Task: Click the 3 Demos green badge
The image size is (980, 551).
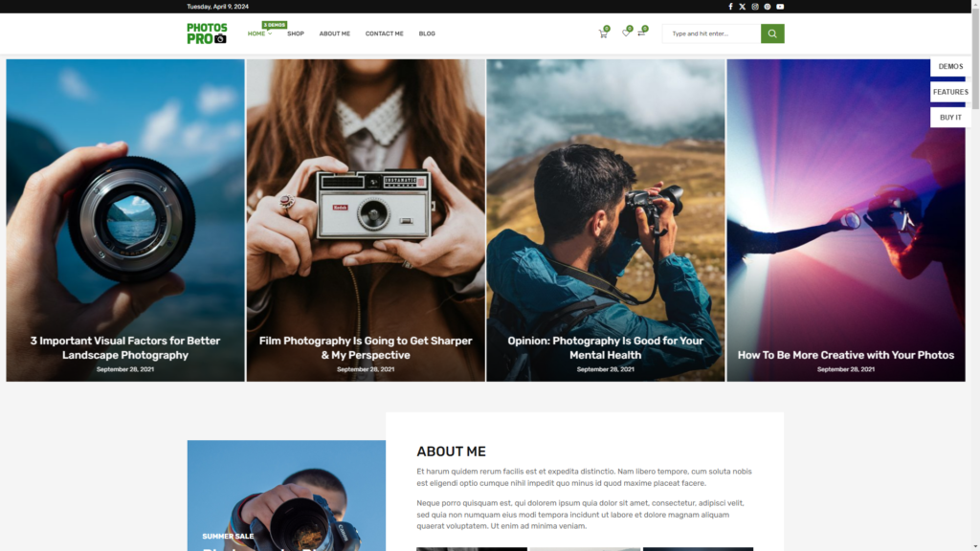Action: point(275,25)
